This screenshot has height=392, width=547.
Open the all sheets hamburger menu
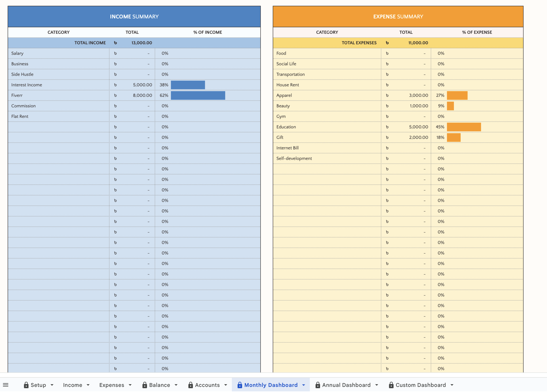coord(6,385)
